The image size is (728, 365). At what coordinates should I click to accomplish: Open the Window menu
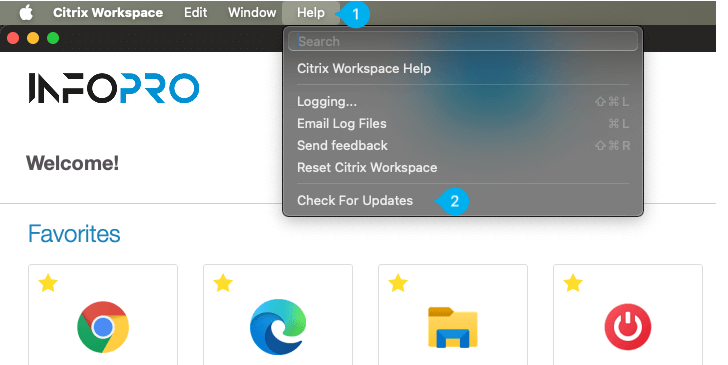252,13
